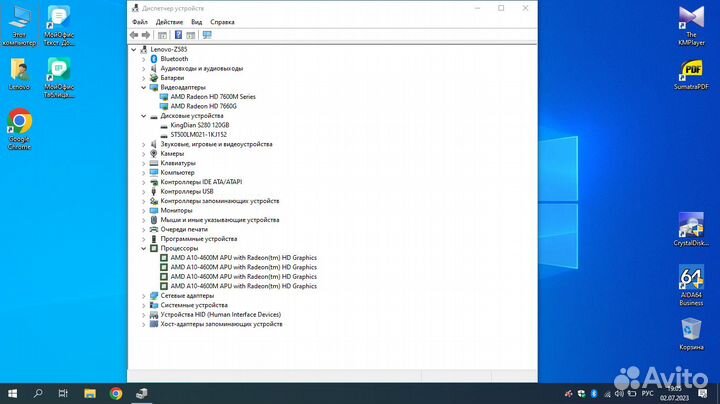The height and width of the screenshot is (404, 720).
Task: Click the scan hardware monitor toolbar icon
Action: tap(207, 35)
